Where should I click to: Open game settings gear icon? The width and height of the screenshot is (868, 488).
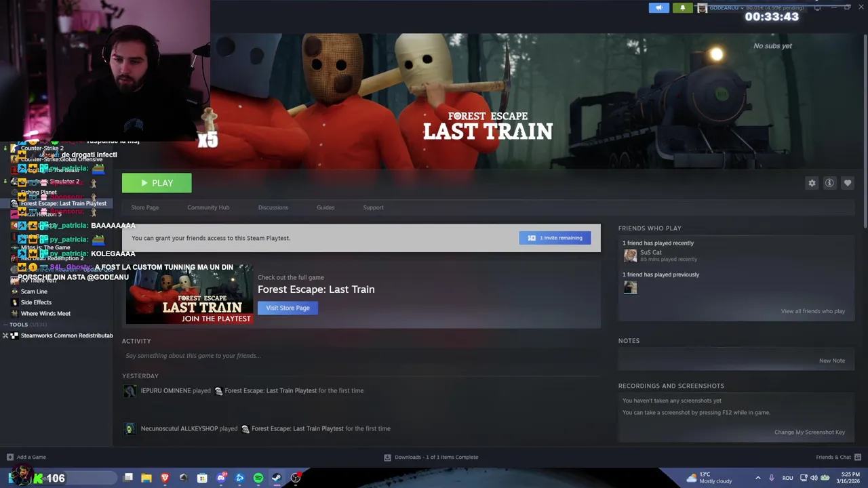click(x=812, y=183)
